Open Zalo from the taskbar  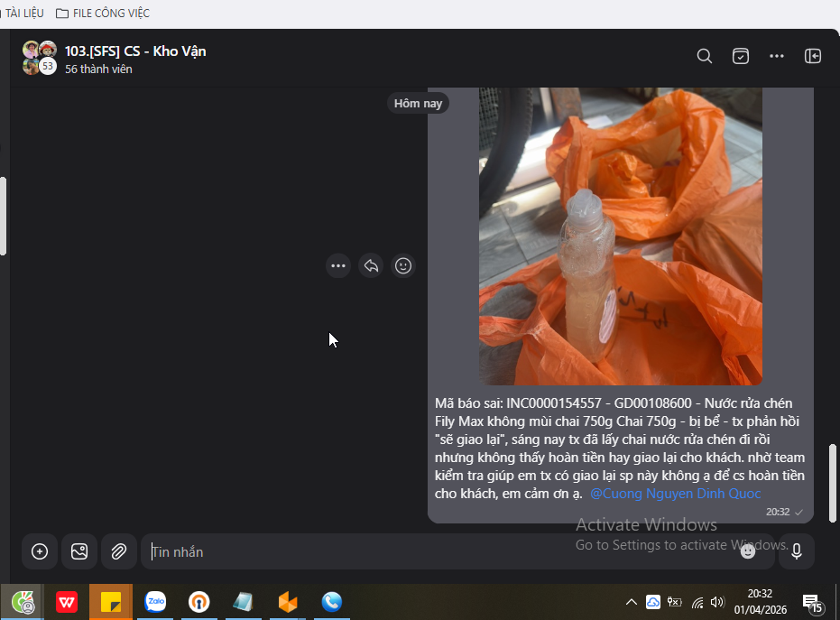(x=155, y=602)
